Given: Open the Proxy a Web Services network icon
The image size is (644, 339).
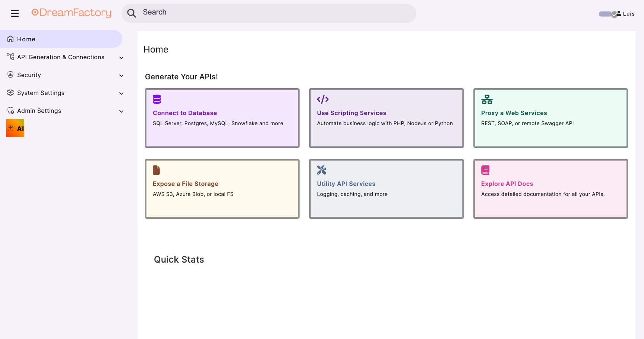Looking at the screenshot, I should 487,99.
